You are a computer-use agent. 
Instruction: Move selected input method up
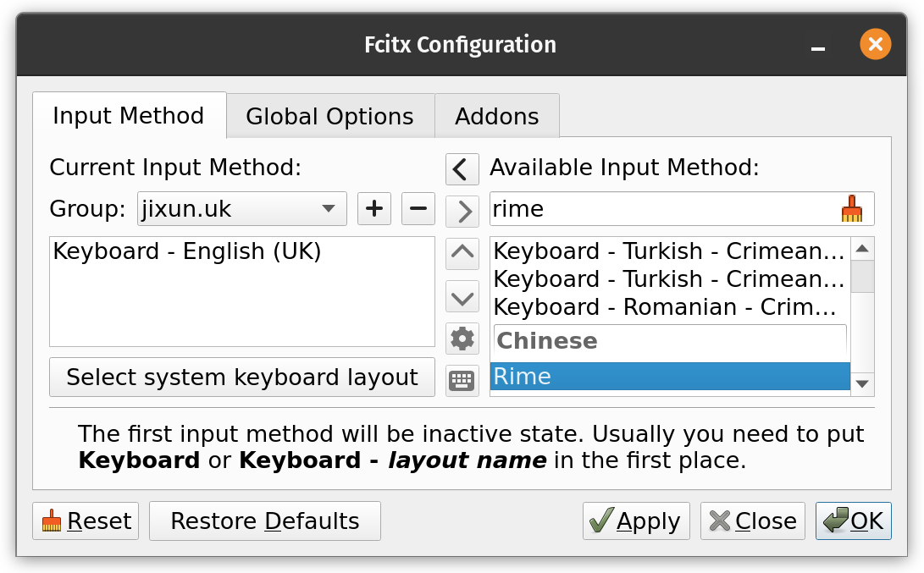click(462, 253)
